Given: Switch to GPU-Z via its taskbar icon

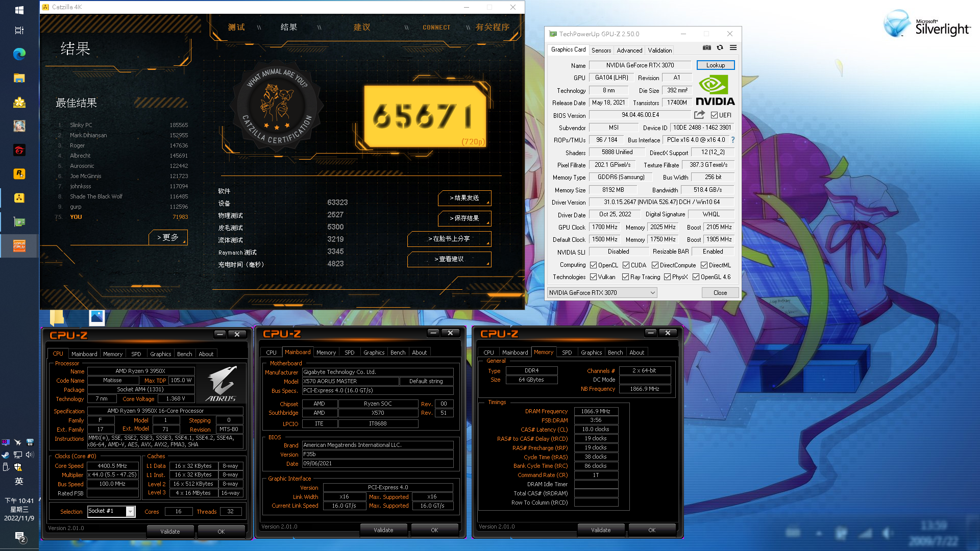Looking at the screenshot, I should 19,222.
